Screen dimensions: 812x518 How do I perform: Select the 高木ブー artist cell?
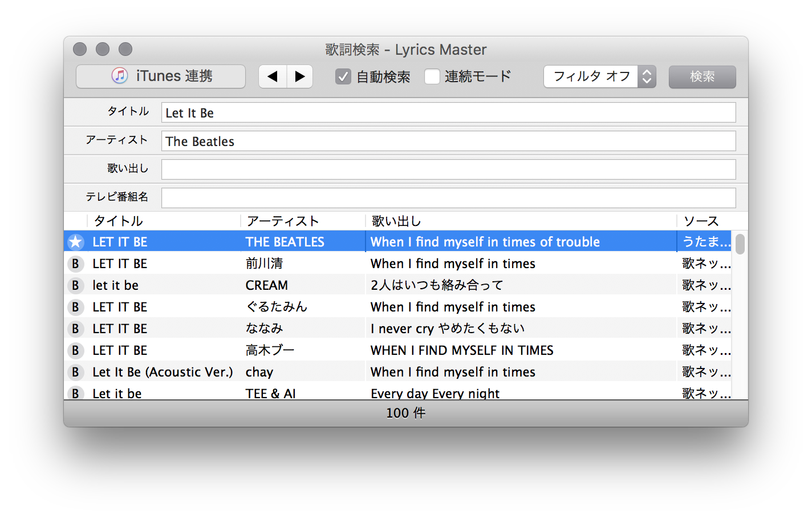point(270,350)
